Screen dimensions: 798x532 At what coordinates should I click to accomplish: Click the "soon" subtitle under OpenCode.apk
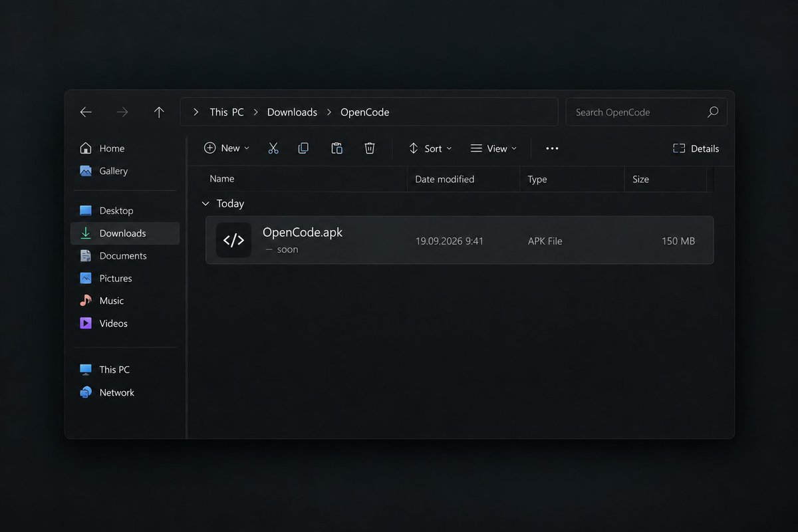[287, 250]
